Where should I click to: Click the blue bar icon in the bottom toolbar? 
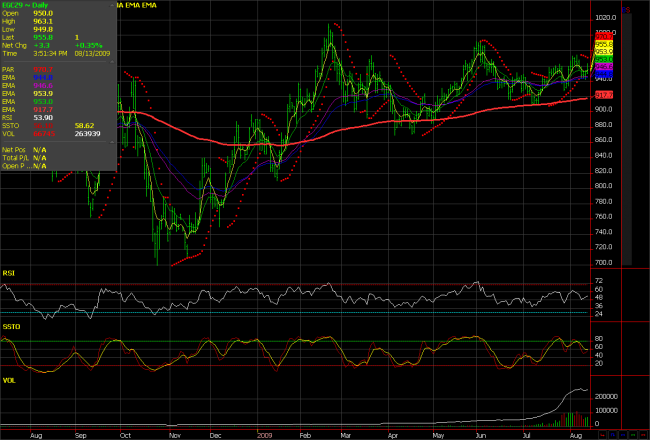point(623,435)
